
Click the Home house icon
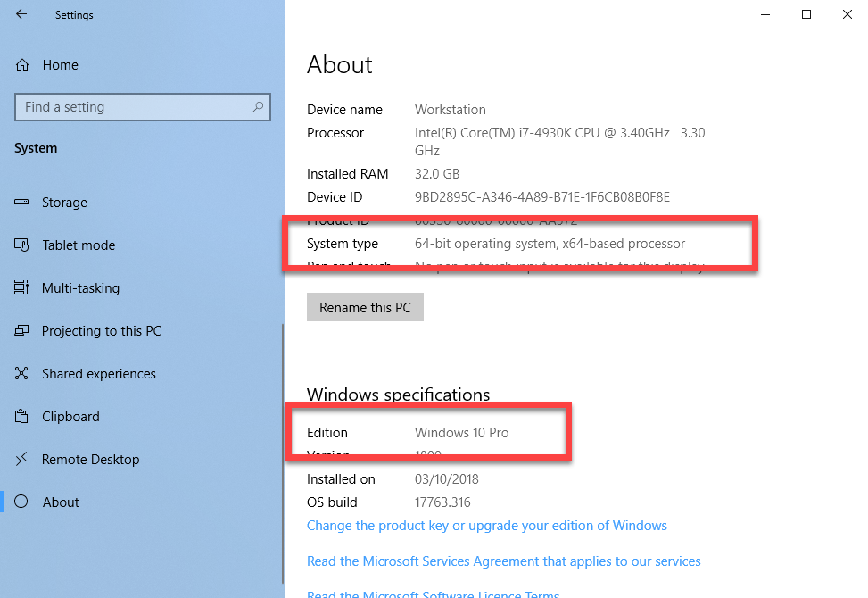click(22, 65)
